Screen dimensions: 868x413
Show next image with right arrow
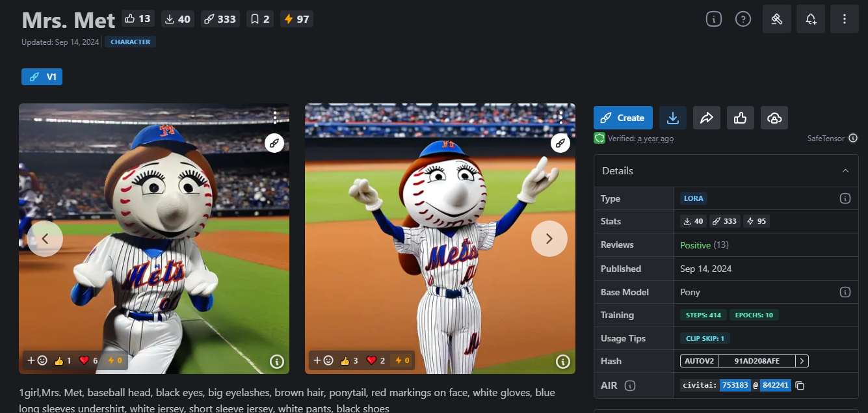click(549, 239)
